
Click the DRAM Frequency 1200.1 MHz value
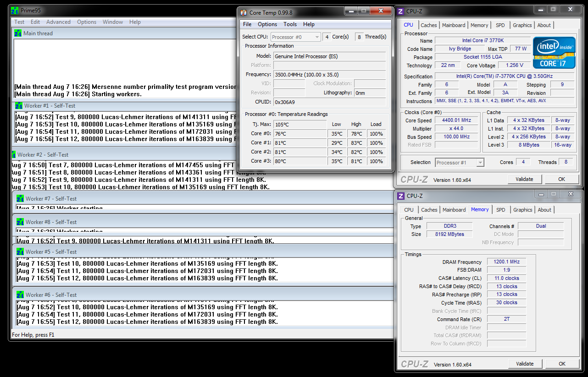(506, 262)
